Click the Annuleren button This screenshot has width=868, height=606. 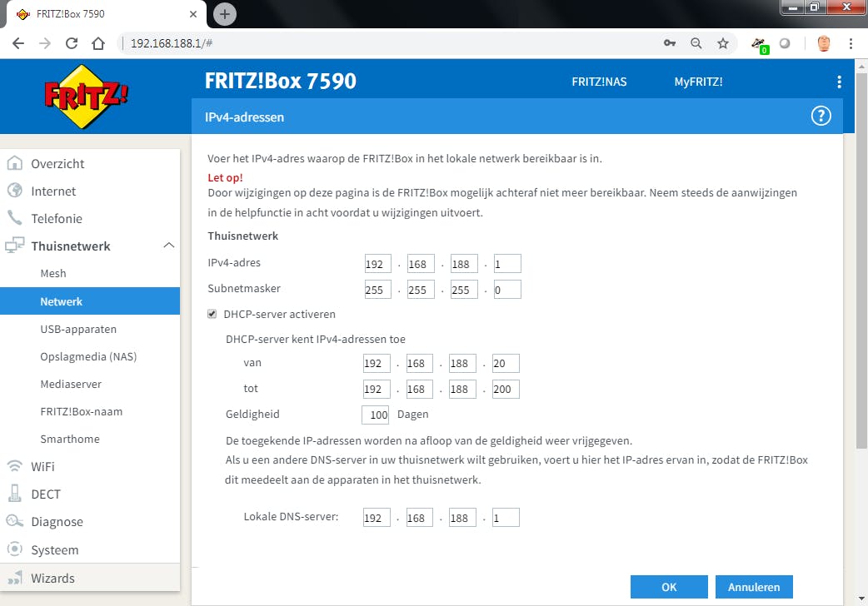(x=754, y=587)
